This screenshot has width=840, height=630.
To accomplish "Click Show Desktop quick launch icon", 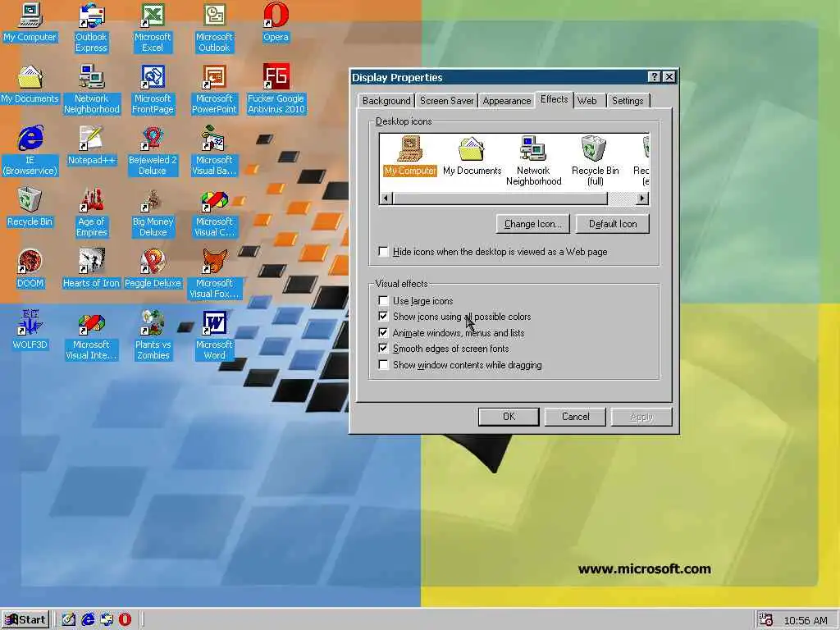I will tap(69, 620).
